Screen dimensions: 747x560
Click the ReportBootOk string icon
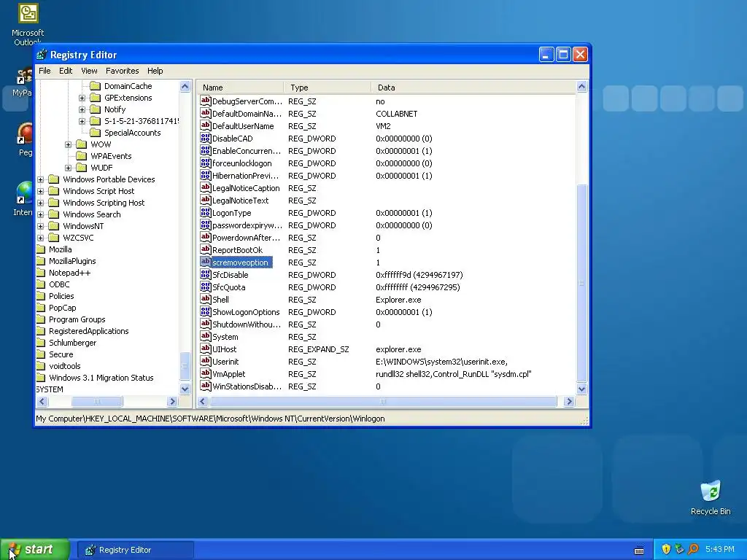(x=205, y=249)
